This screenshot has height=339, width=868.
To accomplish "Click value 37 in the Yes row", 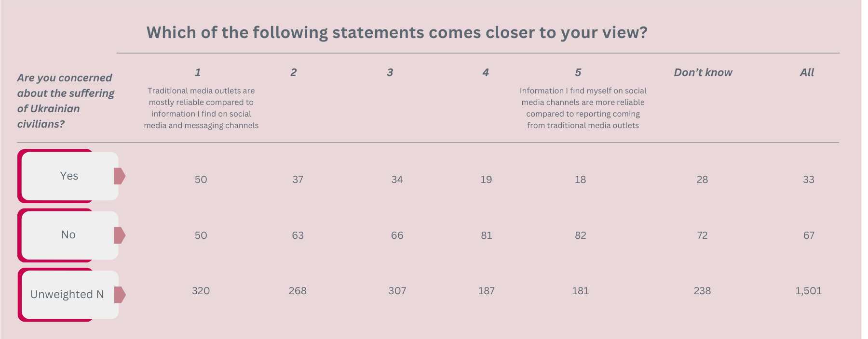I will coord(298,180).
